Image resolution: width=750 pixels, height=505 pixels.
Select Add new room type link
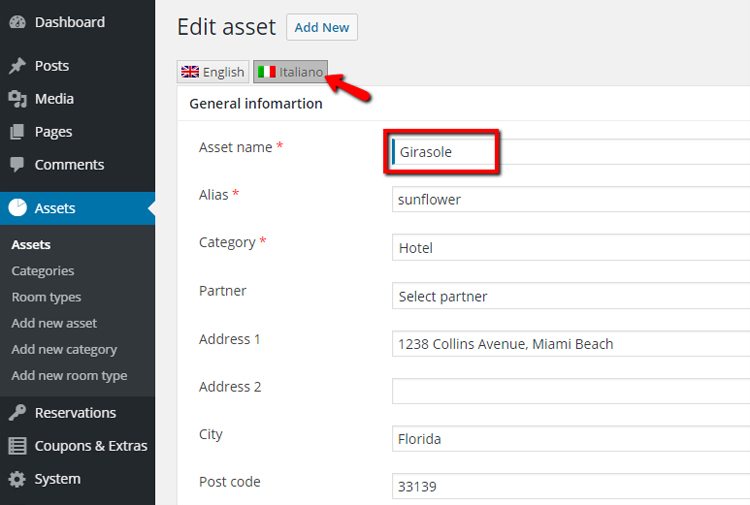tap(69, 376)
